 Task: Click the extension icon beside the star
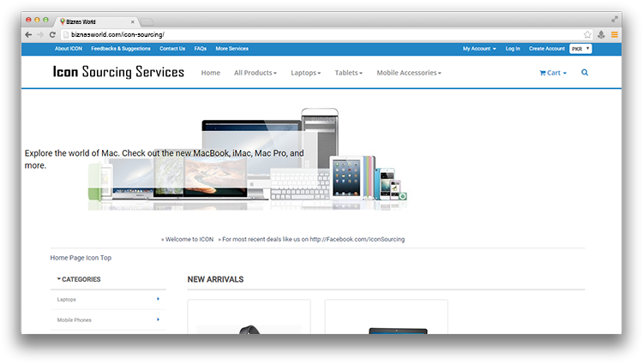601,35
